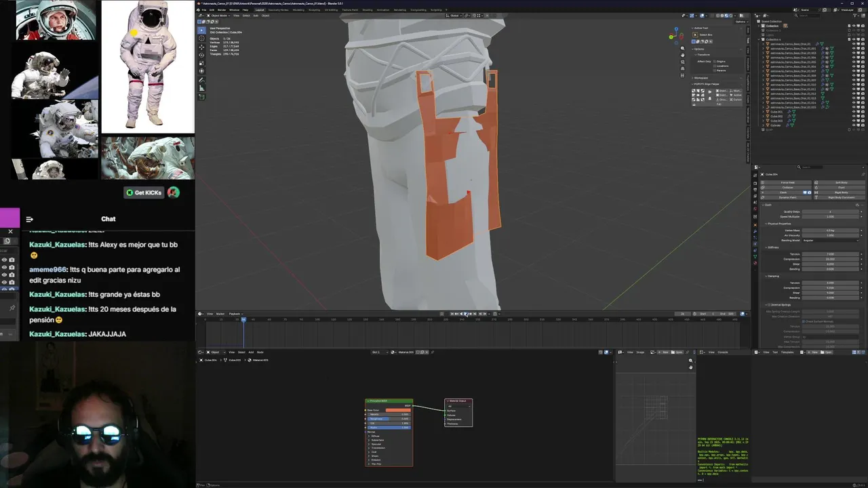Open the viewport Add menu
This screenshot has height=488, width=868.
coord(256,16)
